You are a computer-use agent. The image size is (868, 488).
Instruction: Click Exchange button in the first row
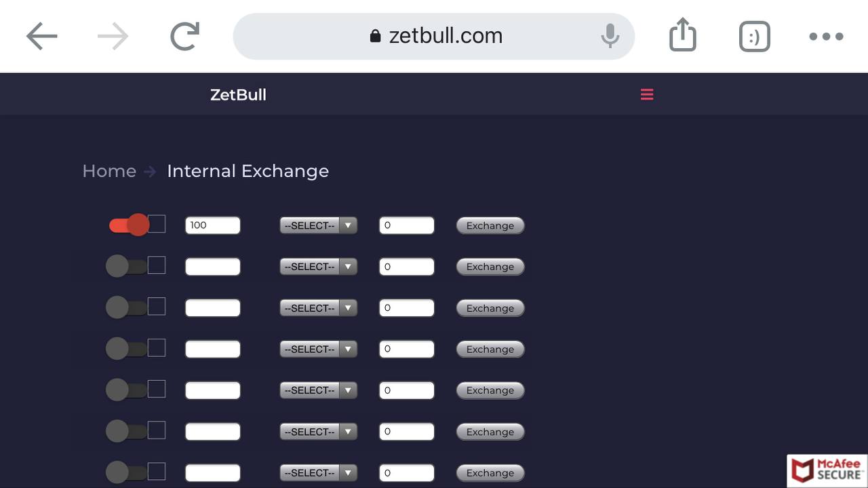[x=490, y=225]
